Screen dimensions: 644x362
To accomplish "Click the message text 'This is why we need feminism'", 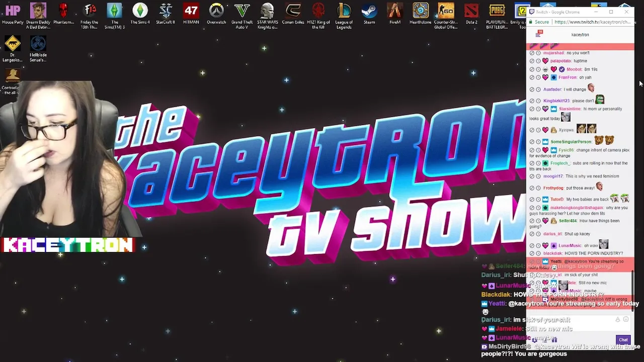I will click(x=592, y=176).
